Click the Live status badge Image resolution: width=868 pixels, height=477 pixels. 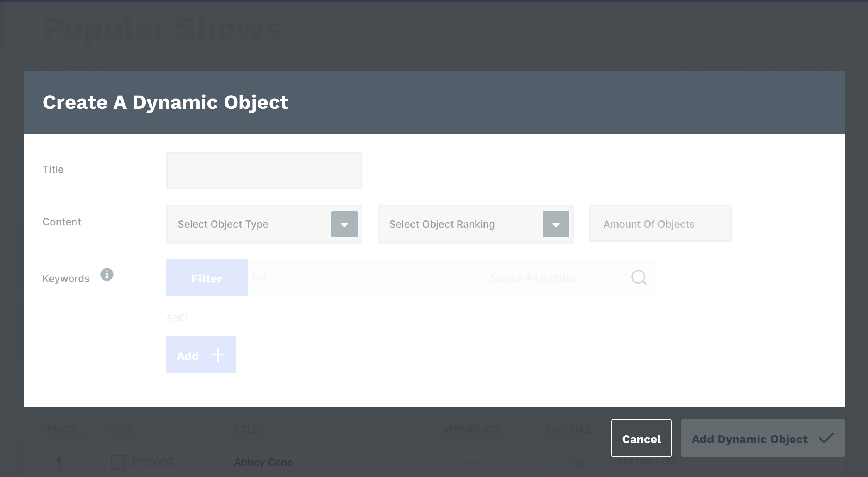tap(576, 462)
